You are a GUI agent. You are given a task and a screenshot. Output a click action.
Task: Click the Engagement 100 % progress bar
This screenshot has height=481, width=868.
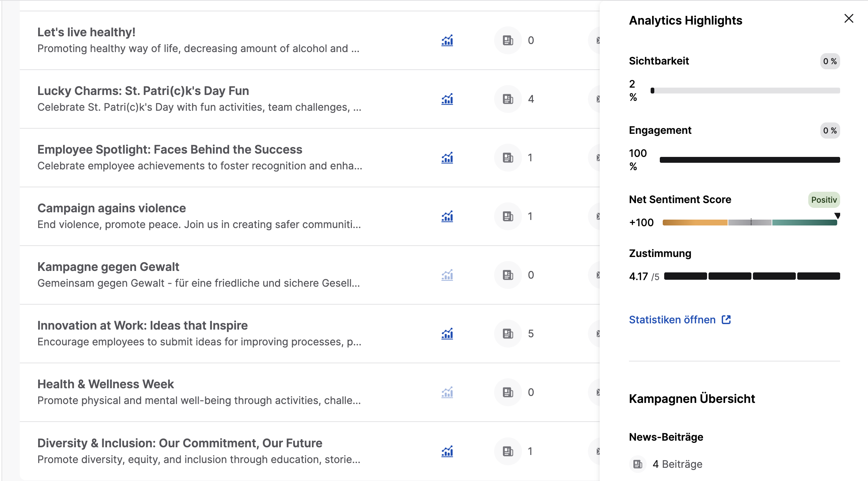pos(750,160)
